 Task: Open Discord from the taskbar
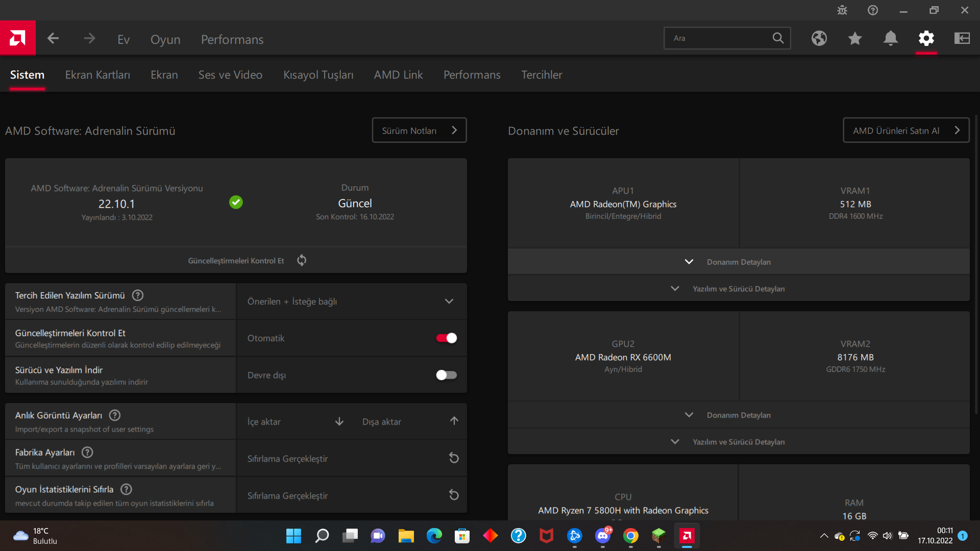[603, 536]
